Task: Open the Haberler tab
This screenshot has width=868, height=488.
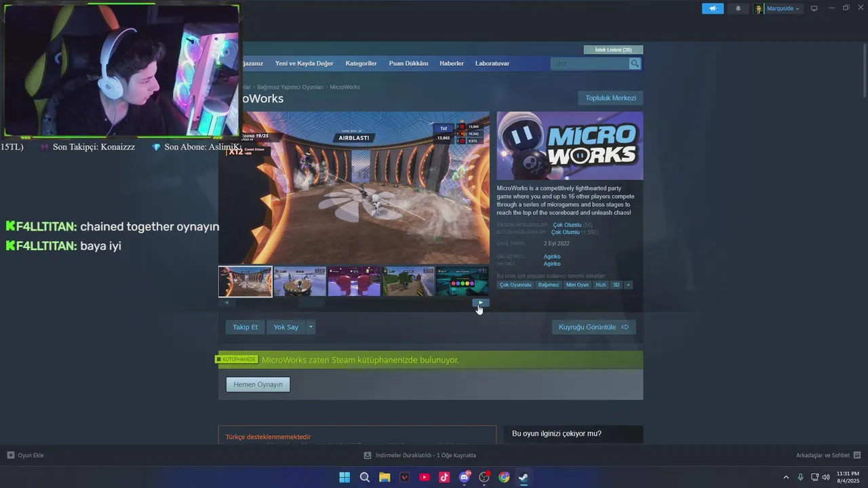Action: [452, 63]
